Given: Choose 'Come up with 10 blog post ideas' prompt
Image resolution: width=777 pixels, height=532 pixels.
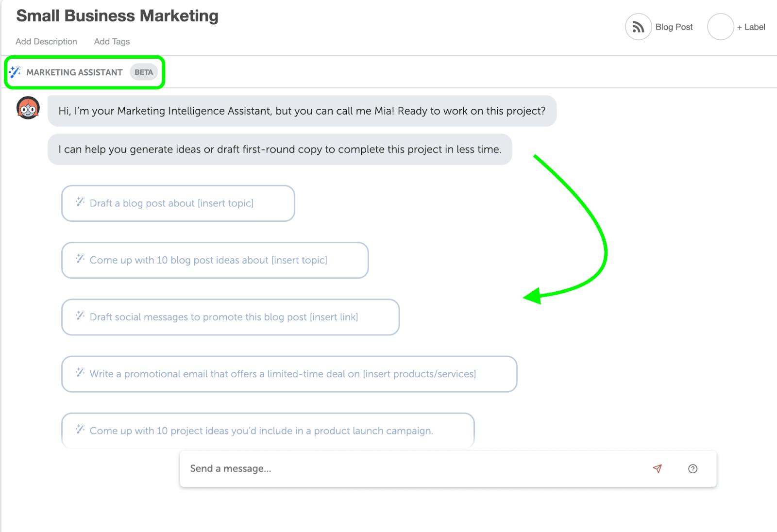Looking at the screenshot, I should click(x=215, y=260).
